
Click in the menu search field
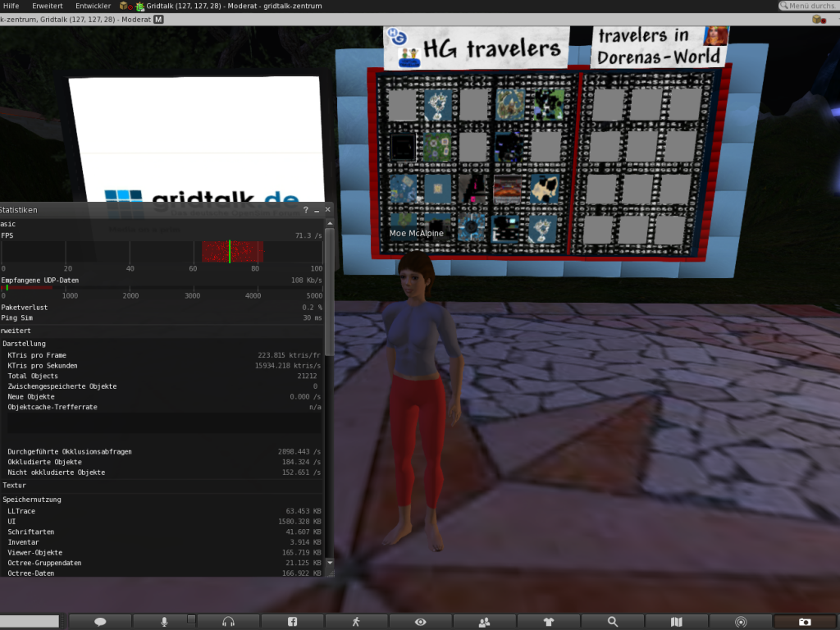tap(811, 6)
